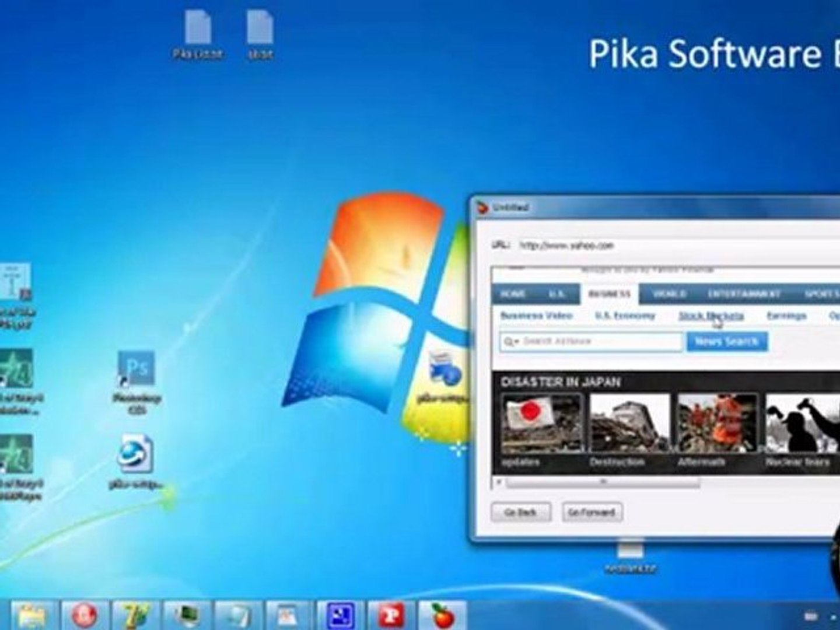Click the Untitled window's title bar app icon
Image resolution: width=840 pixels, height=630 pixels.
click(482, 207)
